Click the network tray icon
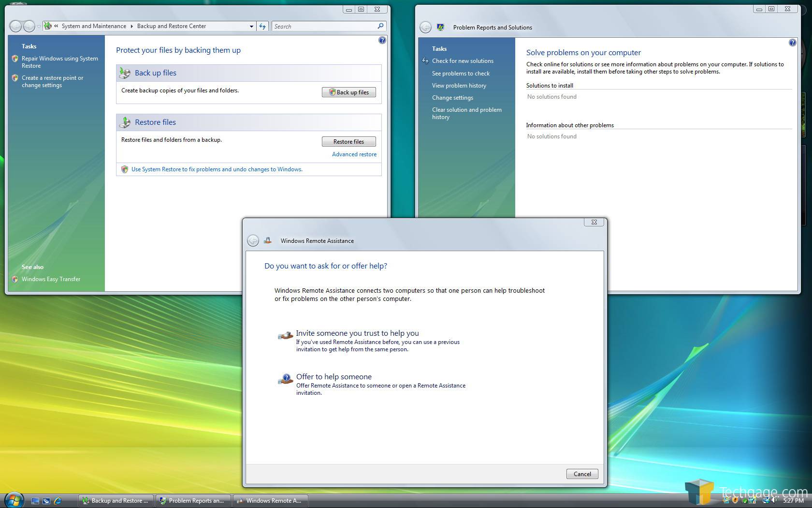Viewport: 812px width, 508px height. [x=766, y=500]
